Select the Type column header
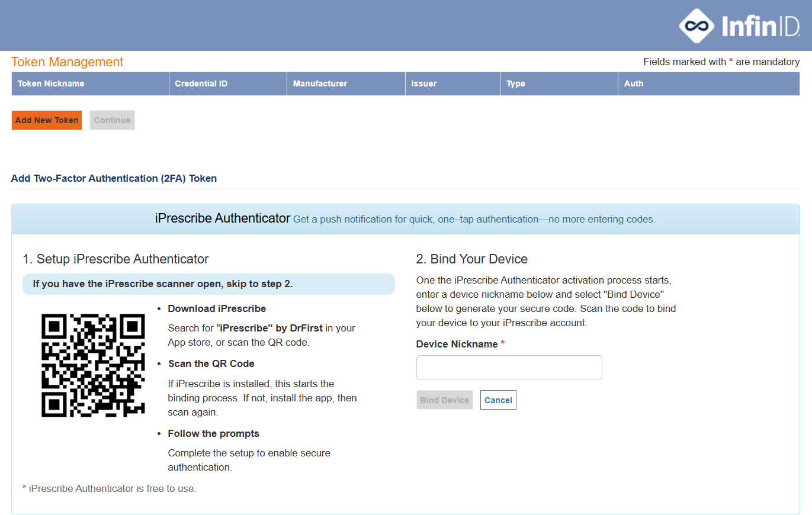This screenshot has height=515, width=812. pos(515,83)
